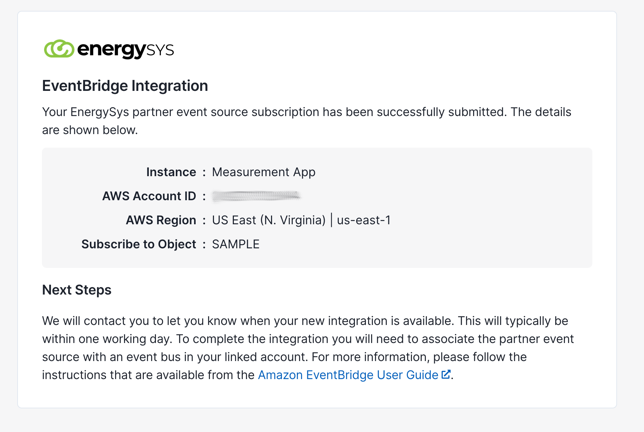Click the us-east-1 region code
644x432 pixels.
363,220
